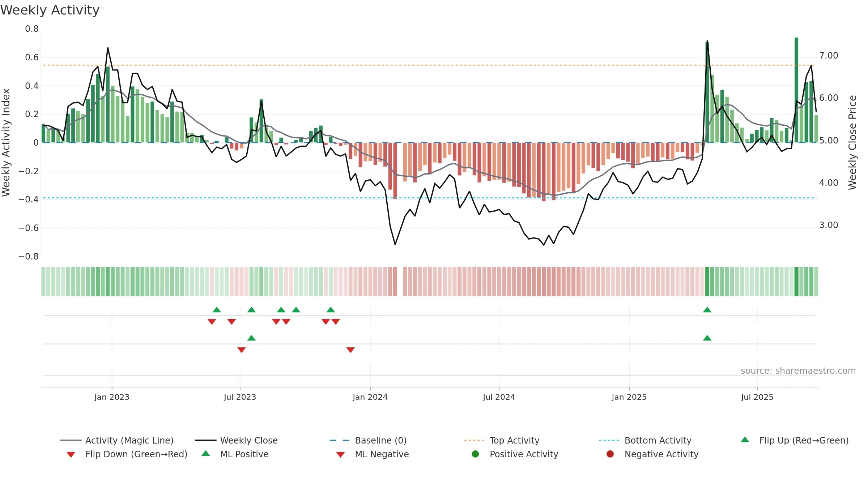Click the 3.00 price axis label
The image size is (868, 488).
[829, 225]
